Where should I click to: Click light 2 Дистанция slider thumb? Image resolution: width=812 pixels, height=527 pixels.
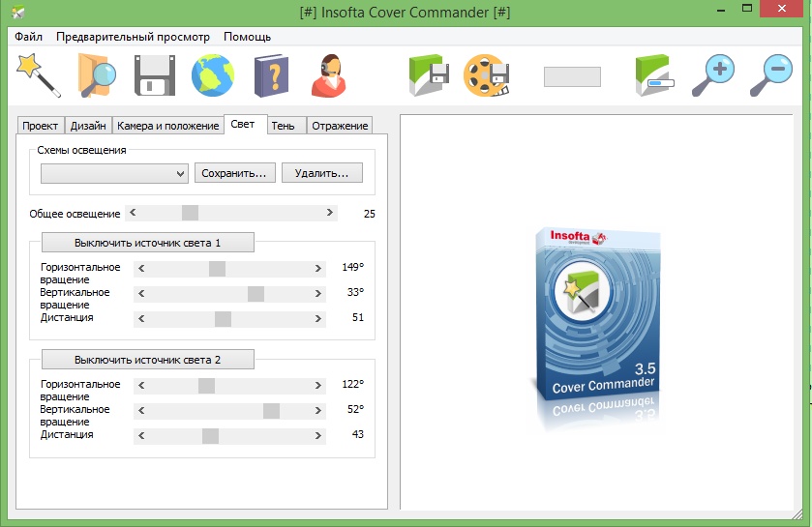pyautogui.click(x=210, y=436)
